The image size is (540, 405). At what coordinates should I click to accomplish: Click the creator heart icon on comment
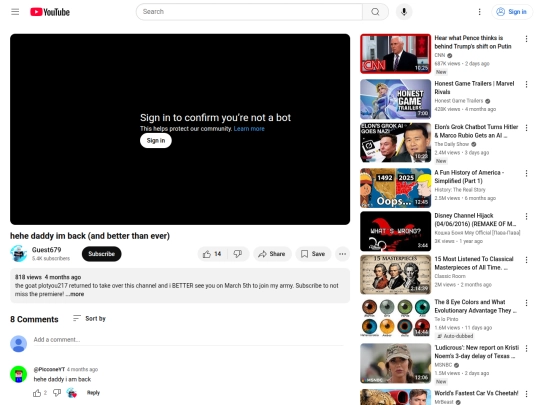(x=72, y=393)
